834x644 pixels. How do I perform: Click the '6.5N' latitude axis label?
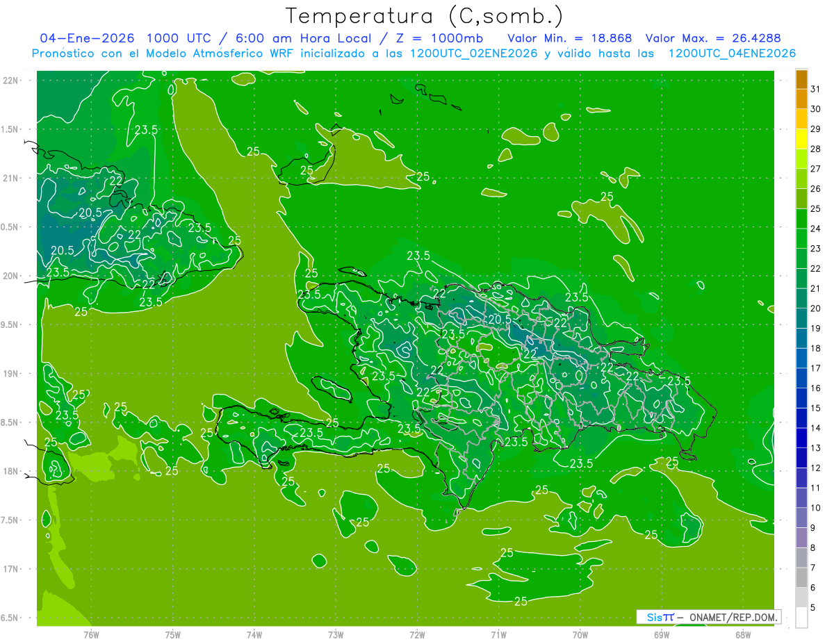tap(10, 618)
